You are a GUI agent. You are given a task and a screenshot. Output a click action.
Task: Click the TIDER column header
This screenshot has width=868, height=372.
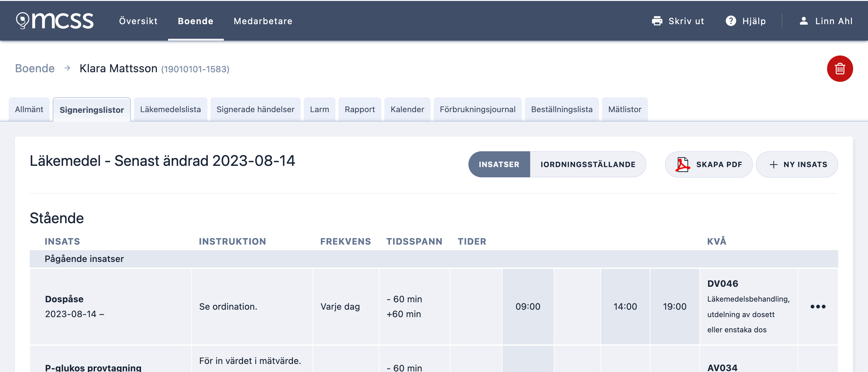472,241
